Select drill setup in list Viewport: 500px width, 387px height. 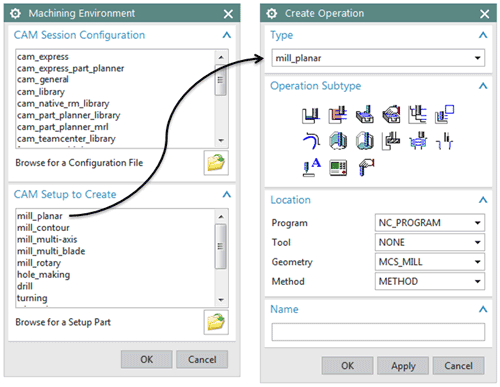pyautogui.click(x=25, y=286)
